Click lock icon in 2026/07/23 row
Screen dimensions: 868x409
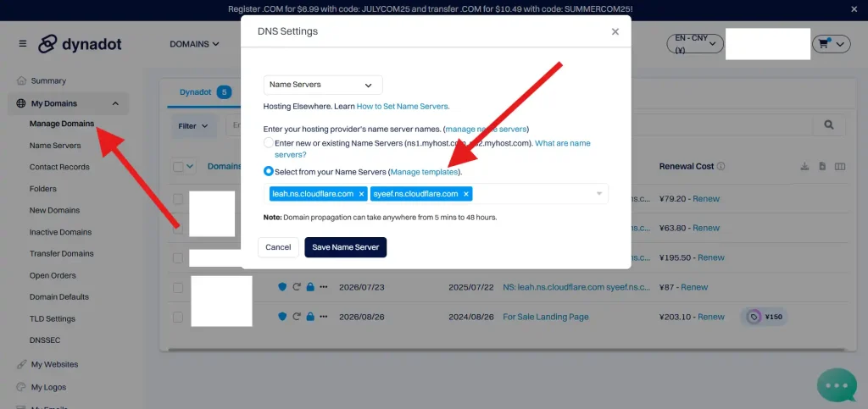click(310, 287)
